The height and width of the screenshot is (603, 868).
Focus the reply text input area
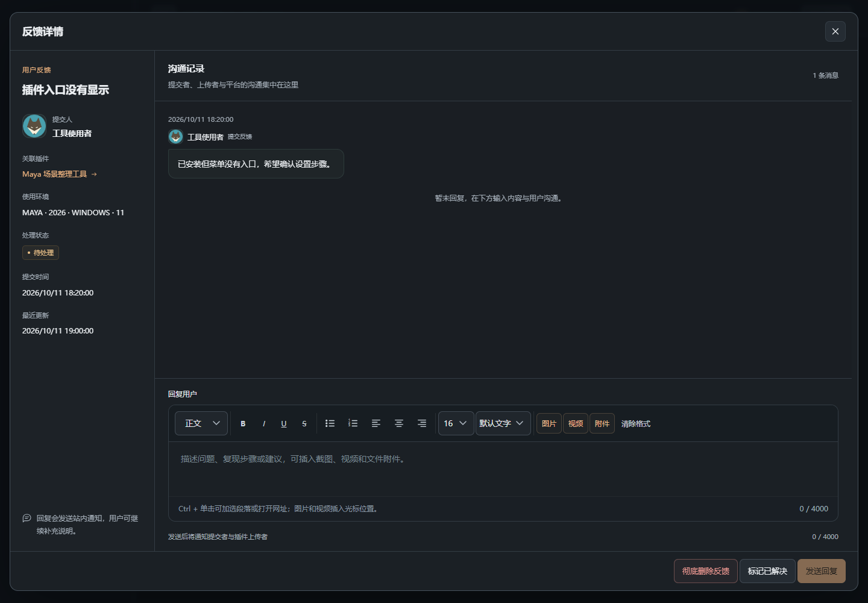coord(503,469)
